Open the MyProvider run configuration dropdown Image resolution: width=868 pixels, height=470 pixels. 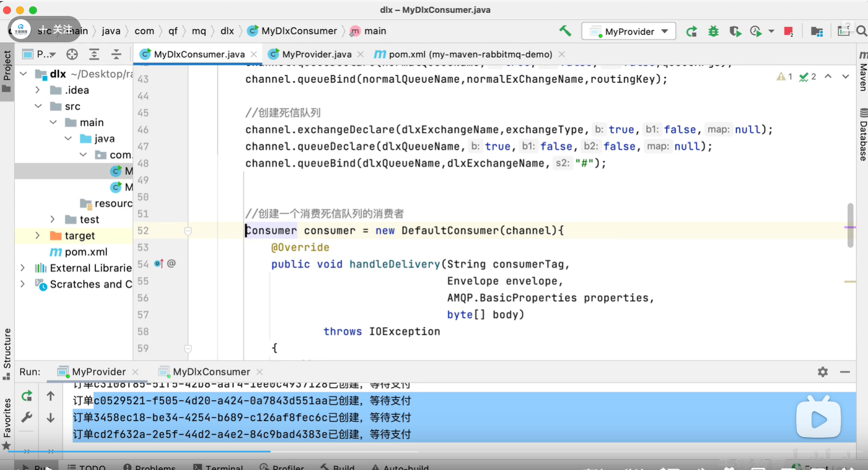coord(629,31)
